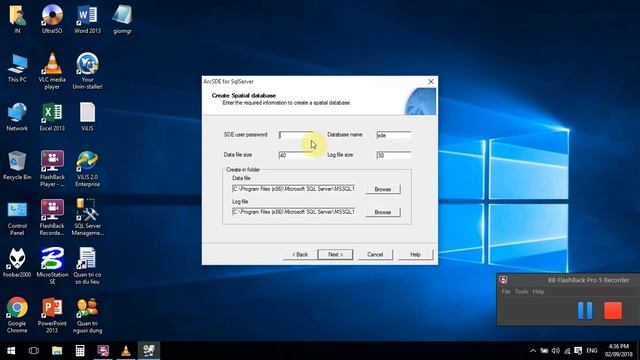Open the taskbar clock and date
The height and width of the screenshot is (360, 640).
[x=618, y=351]
